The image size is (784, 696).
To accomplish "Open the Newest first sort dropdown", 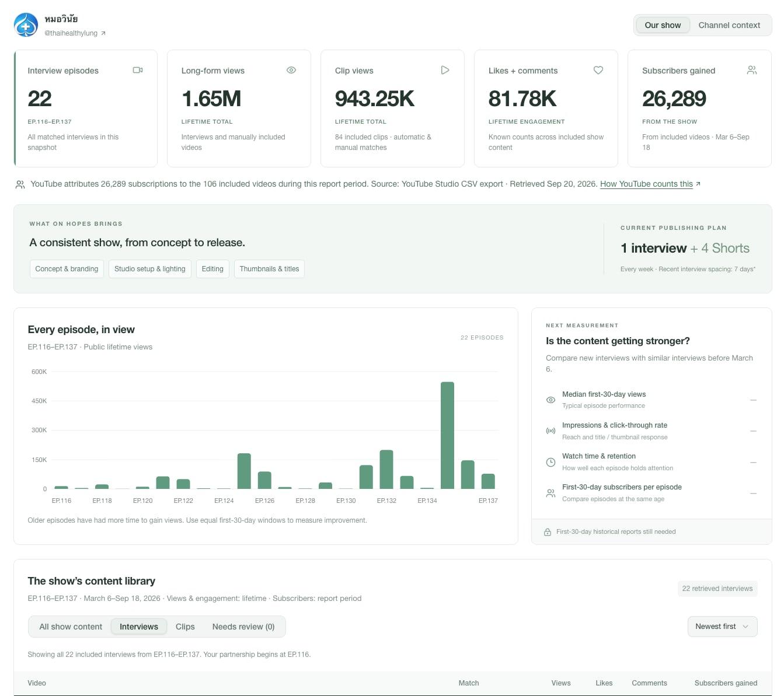I will coord(722,627).
